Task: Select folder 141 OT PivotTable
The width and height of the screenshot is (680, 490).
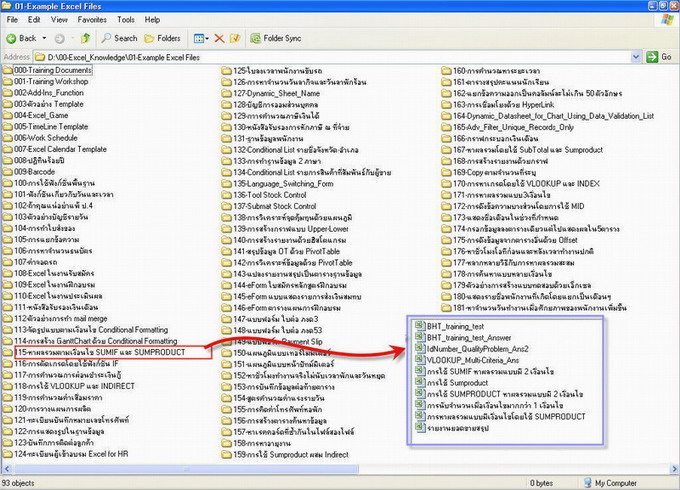Action: coord(281,251)
